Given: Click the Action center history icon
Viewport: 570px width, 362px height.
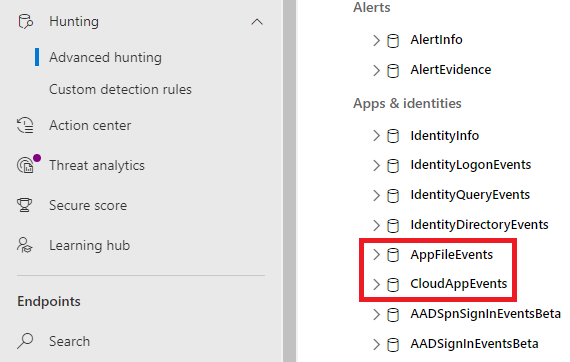Looking at the screenshot, I should (25, 125).
